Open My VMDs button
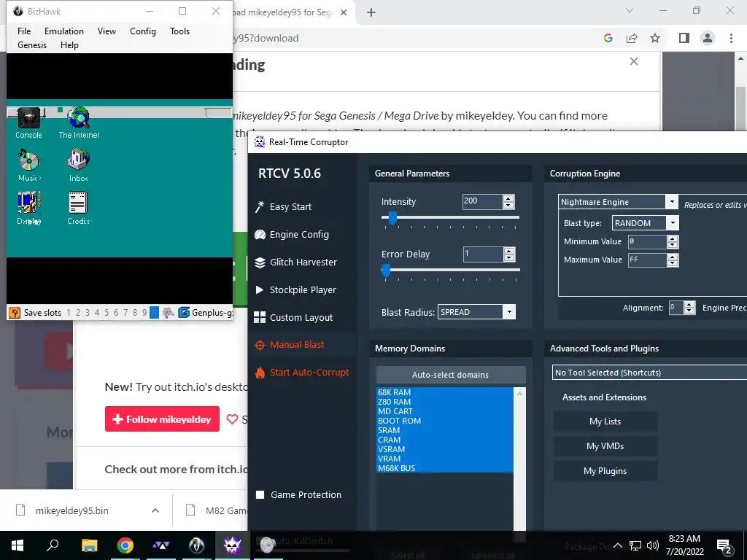This screenshot has width=747, height=560. tap(605, 446)
